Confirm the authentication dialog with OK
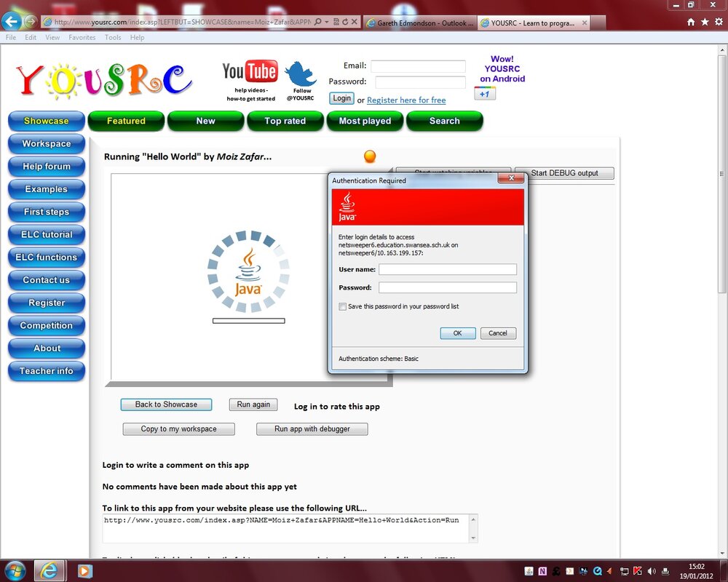728x582 pixels. click(458, 333)
